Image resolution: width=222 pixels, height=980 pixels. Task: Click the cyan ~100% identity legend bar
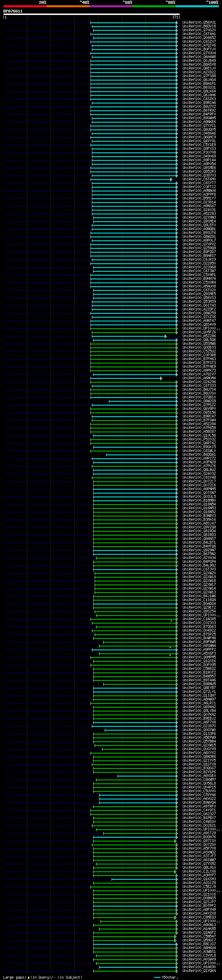click(197, 6)
